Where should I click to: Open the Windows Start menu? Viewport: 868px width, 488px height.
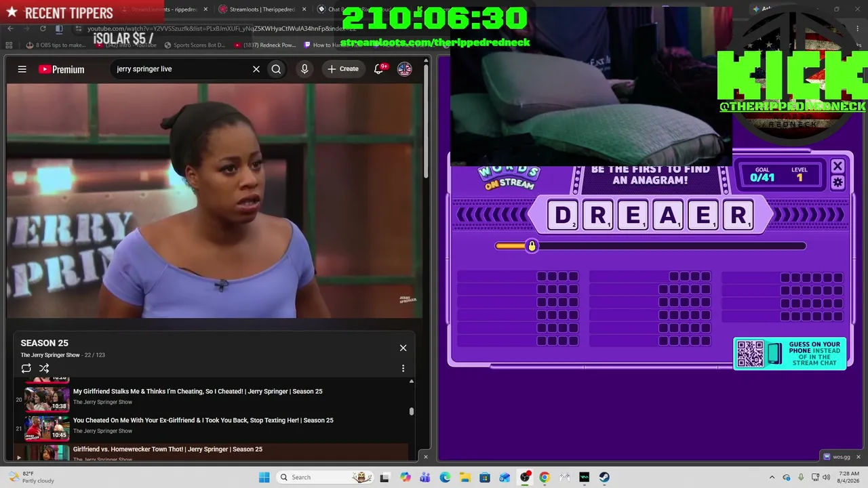click(264, 477)
